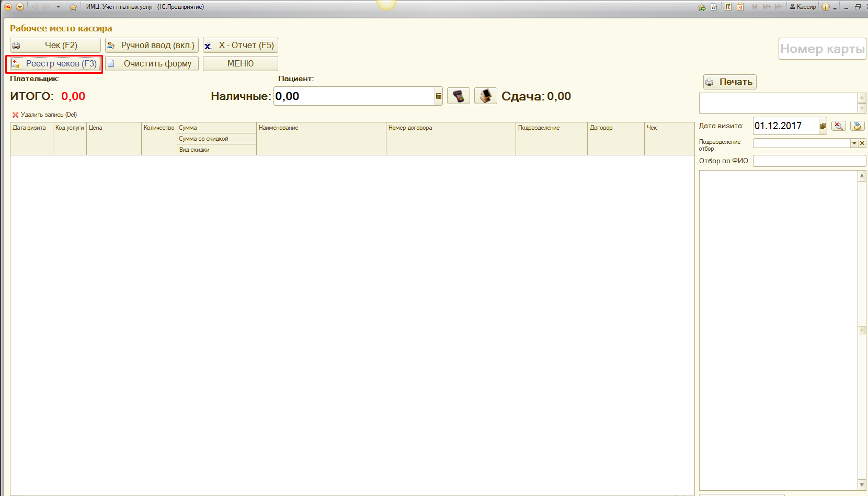Image resolution: width=868 pixels, height=496 pixels.
Task: Open the information icon in the title bar
Action: coord(825,7)
